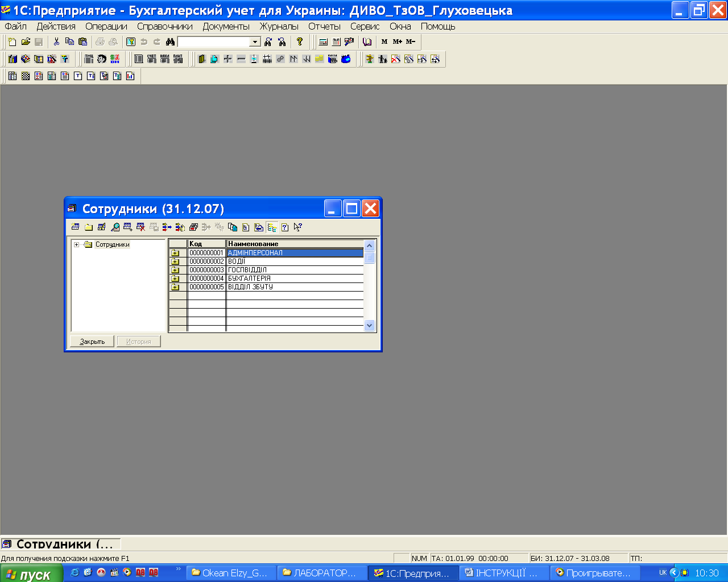728x582 pixels.
Task: Click the КАССА cash register icon
Action: 333,59
